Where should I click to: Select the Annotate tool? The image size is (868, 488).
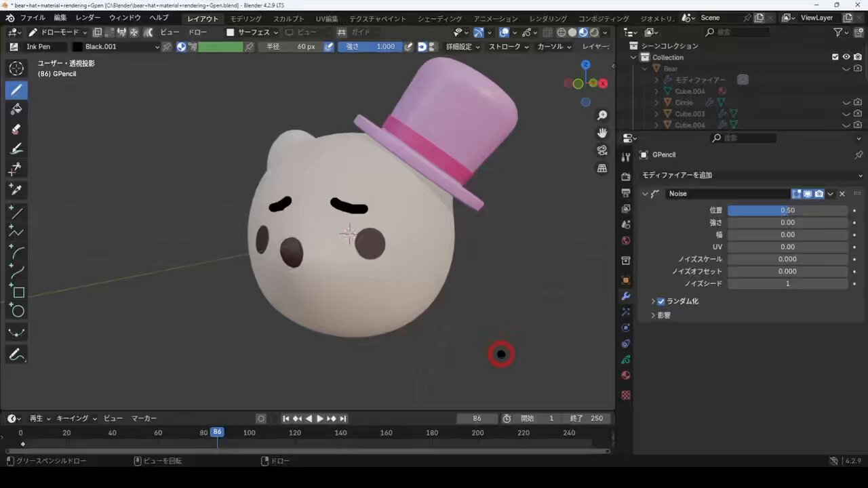pos(17,354)
